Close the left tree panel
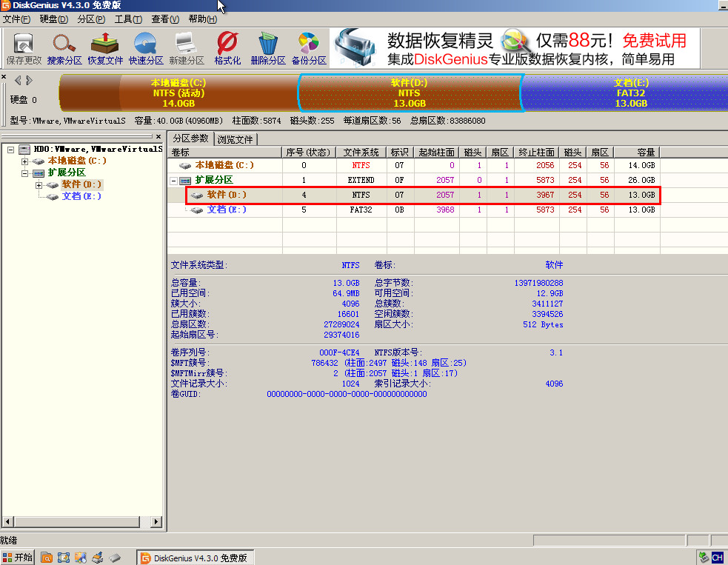The width and height of the screenshot is (728, 565). point(158,136)
